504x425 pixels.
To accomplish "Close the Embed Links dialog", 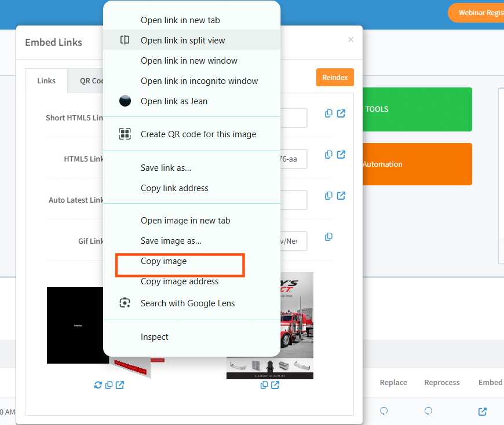I will (x=350, y=40).
